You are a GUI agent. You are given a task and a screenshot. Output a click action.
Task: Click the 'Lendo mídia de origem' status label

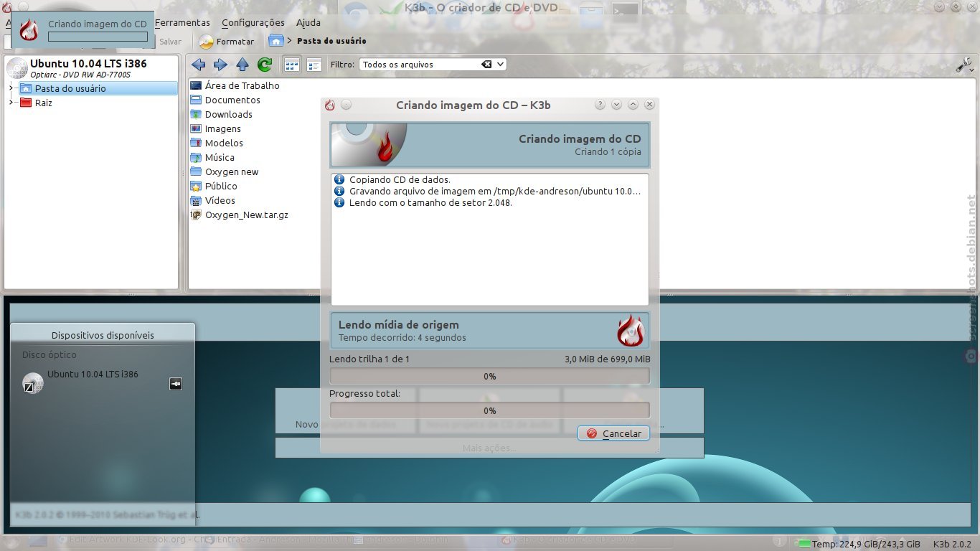click(398, 325)
